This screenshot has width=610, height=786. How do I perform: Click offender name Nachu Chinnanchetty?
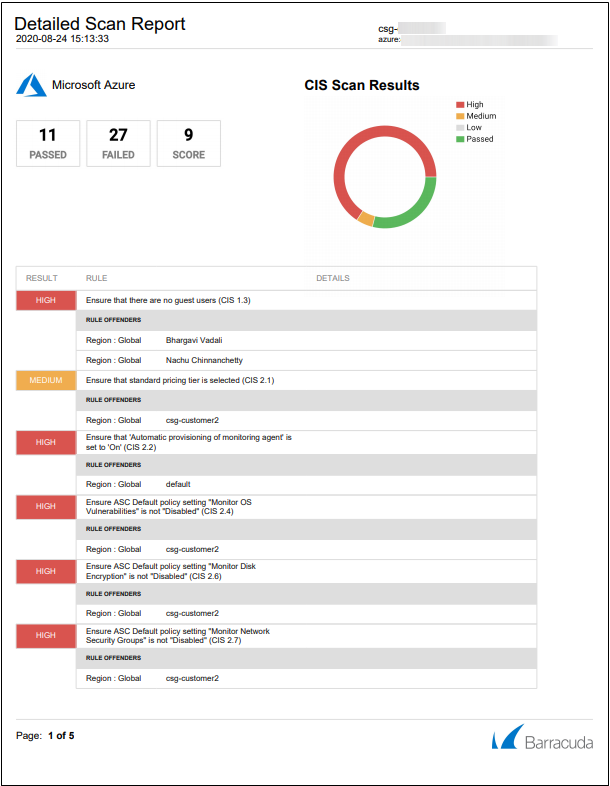click(x=204, y=360)
